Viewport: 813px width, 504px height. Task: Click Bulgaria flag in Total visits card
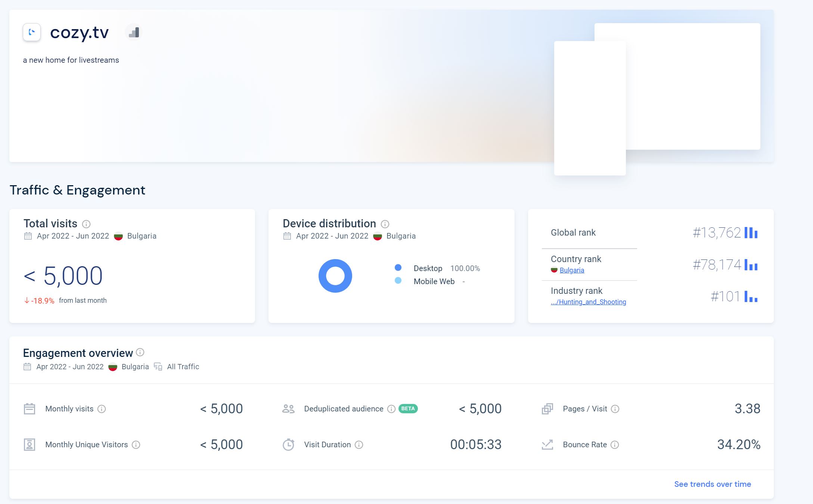[x=118, y=236]
